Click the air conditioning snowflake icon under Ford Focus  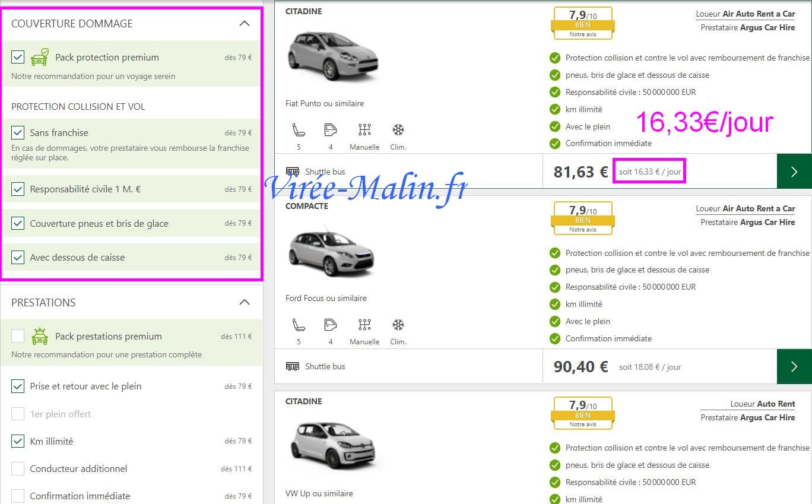[x=398, y=325]
